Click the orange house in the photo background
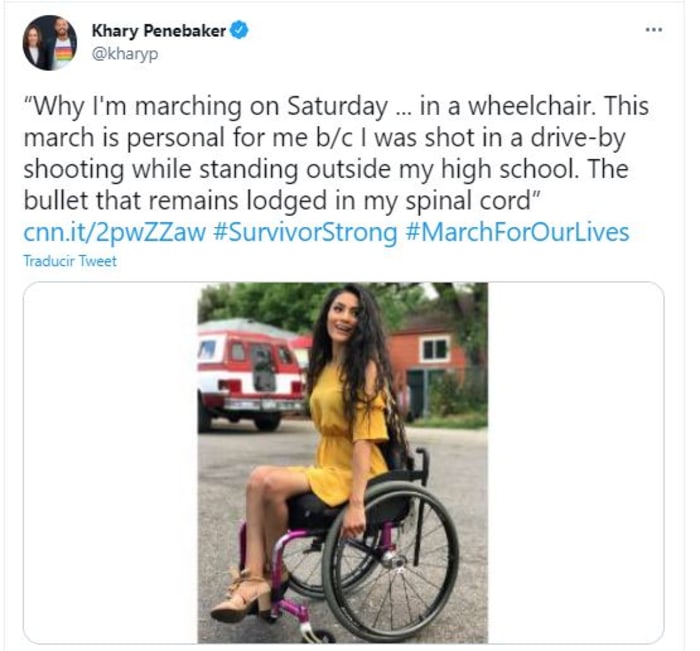 [x=426, y=364]
